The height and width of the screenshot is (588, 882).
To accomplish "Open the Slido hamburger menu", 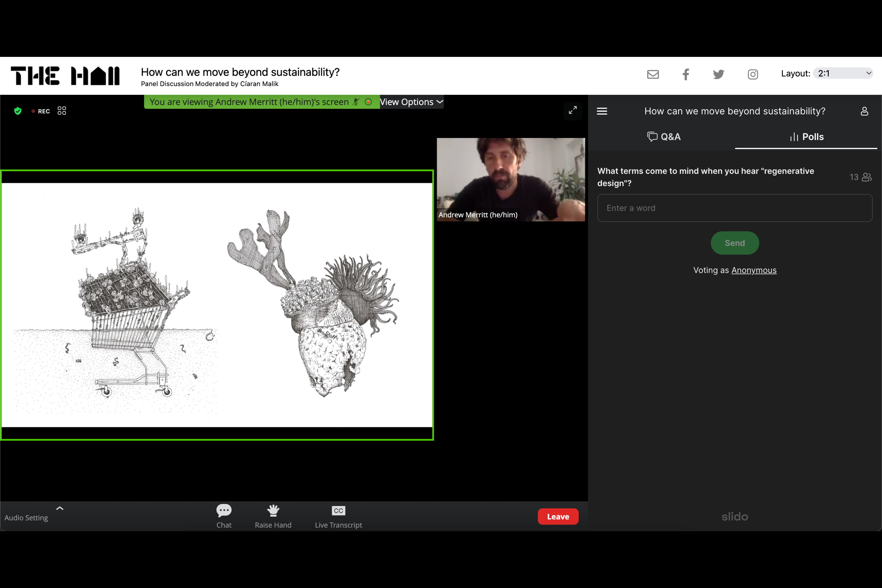I will [602, 111].
